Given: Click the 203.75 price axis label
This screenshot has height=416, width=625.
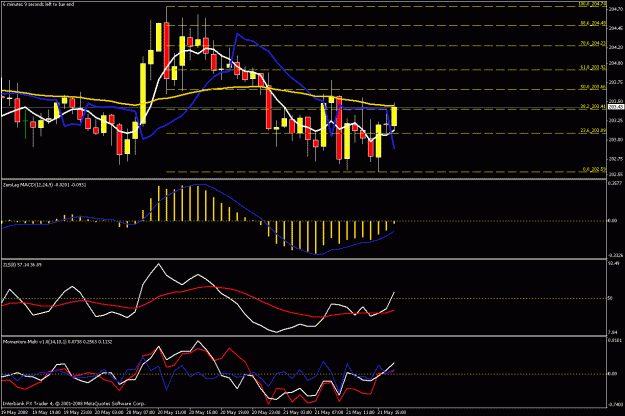Looking at the screenshot, I should tap(615, 82).
